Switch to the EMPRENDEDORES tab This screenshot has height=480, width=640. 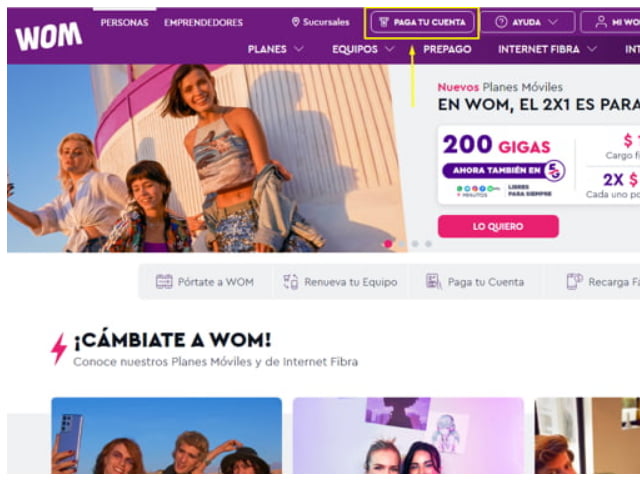point(204,22)
